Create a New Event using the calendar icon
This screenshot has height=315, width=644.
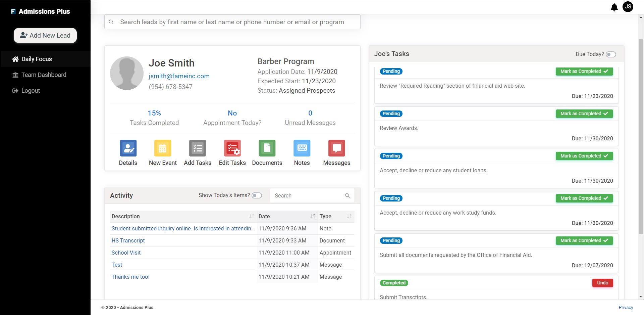162,148
